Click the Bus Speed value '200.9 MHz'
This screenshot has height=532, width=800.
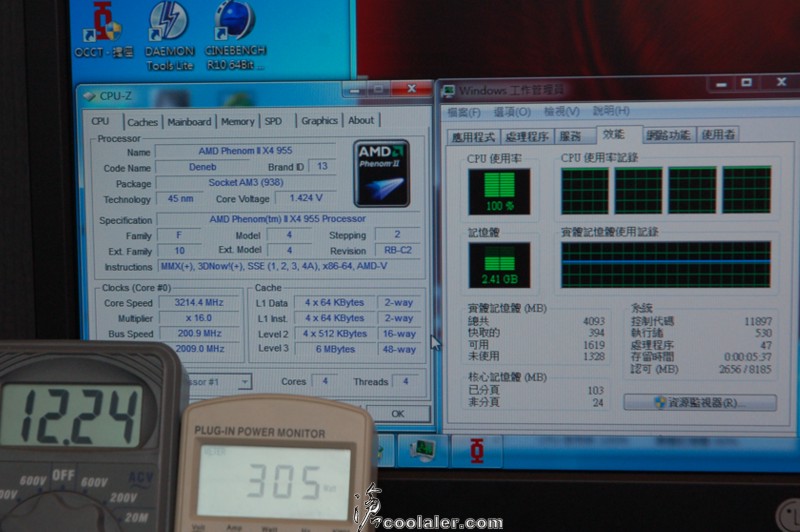coord(199,333)
